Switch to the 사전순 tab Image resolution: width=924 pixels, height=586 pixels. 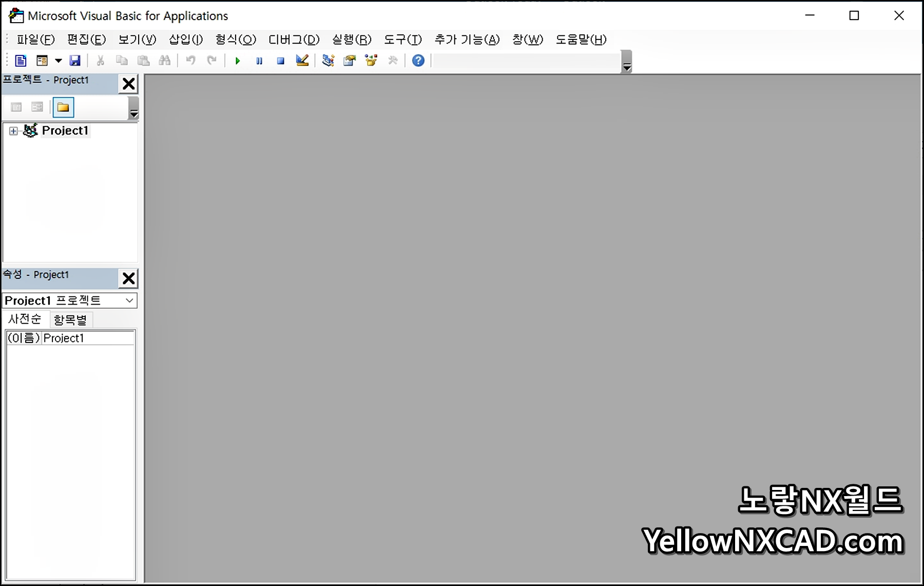(x=25, y=319)
